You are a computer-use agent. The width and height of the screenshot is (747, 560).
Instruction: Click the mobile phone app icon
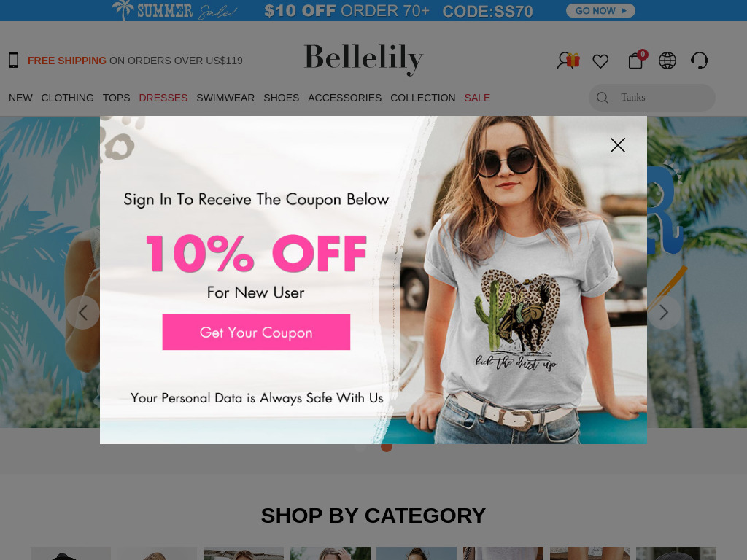(13, 61)
